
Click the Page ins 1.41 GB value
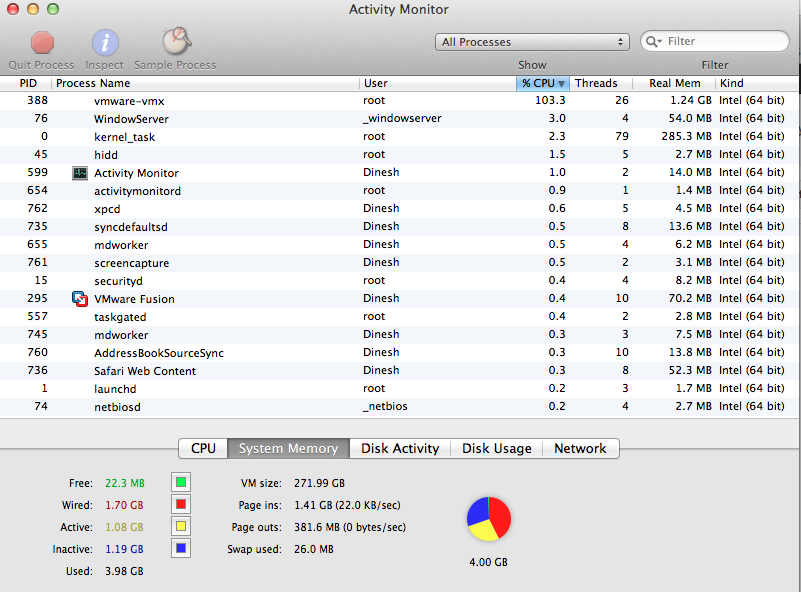pyautogui.click(x=347, y=505)
